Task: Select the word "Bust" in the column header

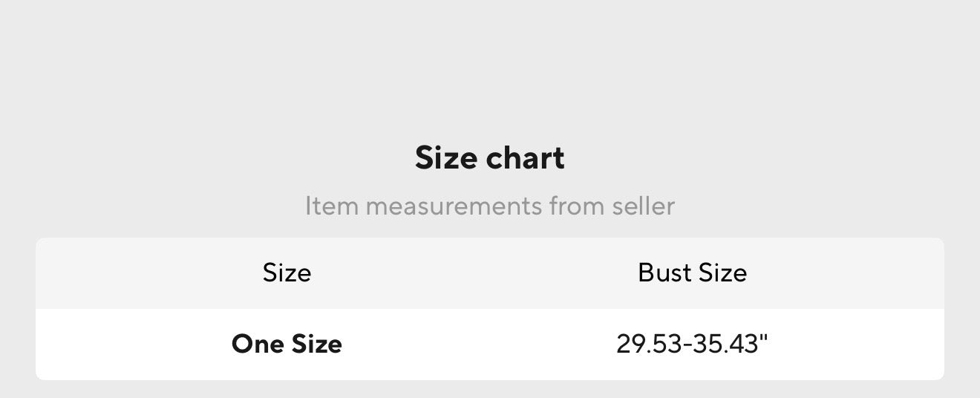Action: 664,273
